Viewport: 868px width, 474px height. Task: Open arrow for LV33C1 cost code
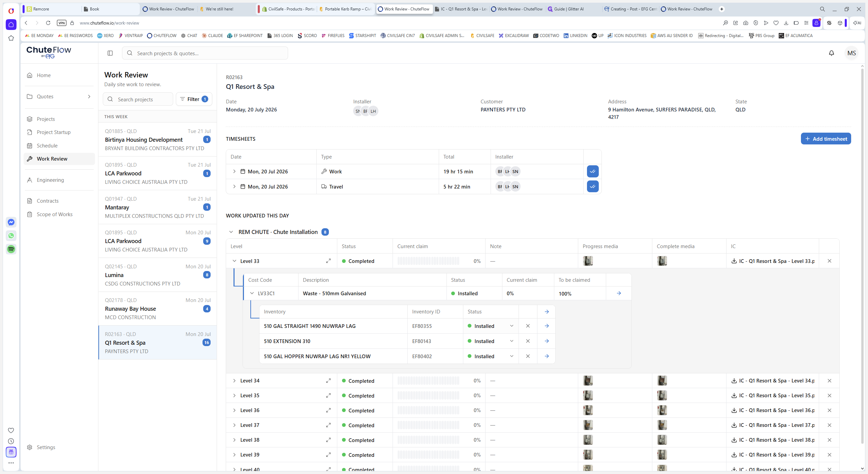(619, 293)
